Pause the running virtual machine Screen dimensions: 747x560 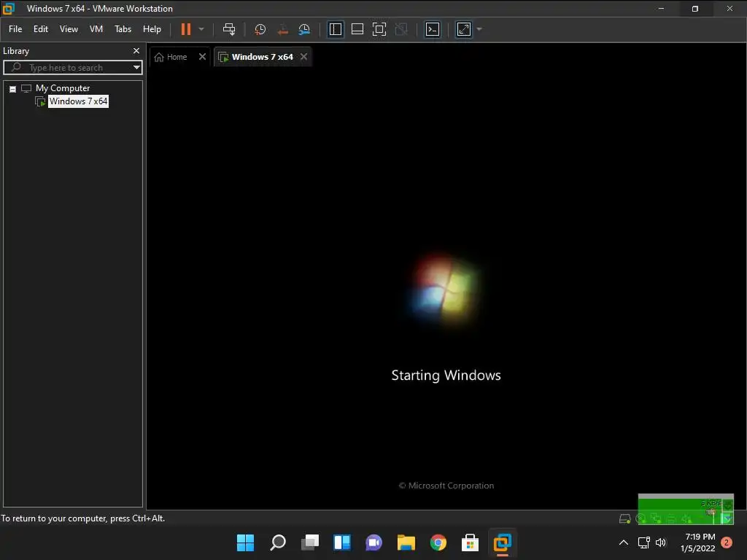(186, 29)
